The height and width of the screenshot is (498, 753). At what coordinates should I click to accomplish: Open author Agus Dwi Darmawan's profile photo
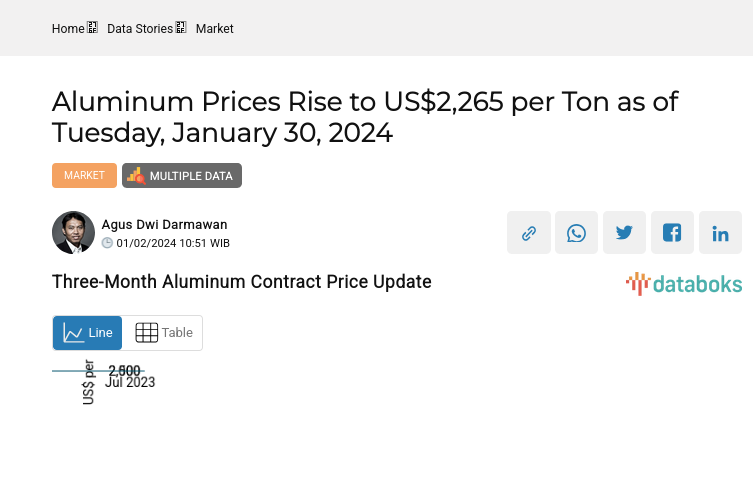tap(73, 233)
